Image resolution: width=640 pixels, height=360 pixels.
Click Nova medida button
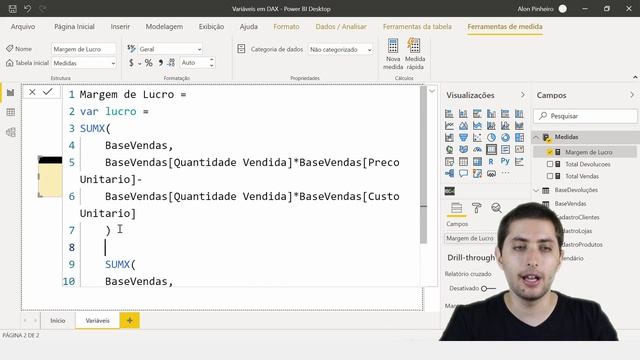point(393,54)
